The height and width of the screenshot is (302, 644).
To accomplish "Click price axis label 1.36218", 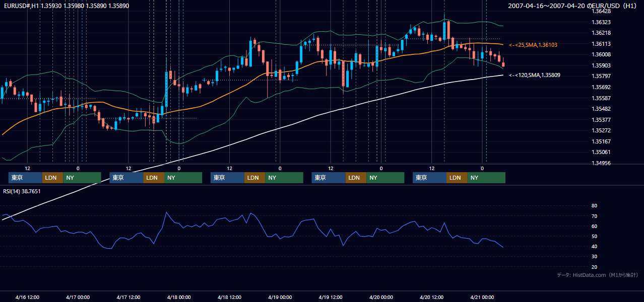I will click(x=601, y=33).
